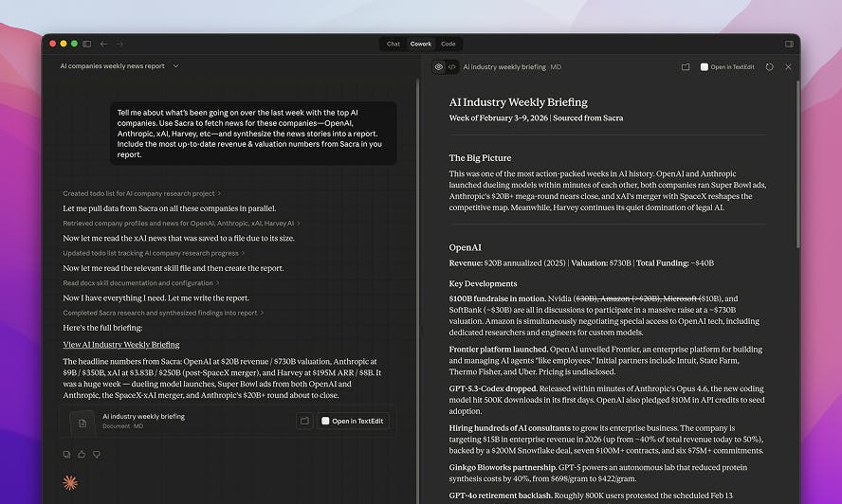Expand the 'Created todo list' step
Screen dimensions: 842x504
pos(140,193)
